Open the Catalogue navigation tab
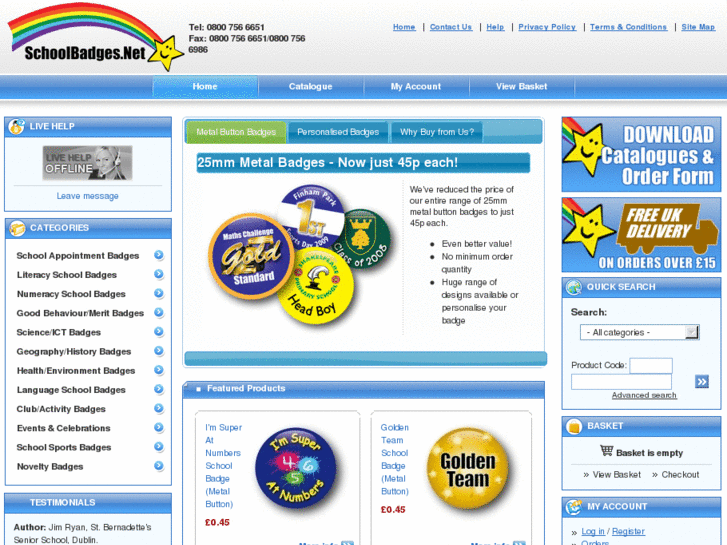The width and height of the screenshot is (727, 545). pos(311,87)
